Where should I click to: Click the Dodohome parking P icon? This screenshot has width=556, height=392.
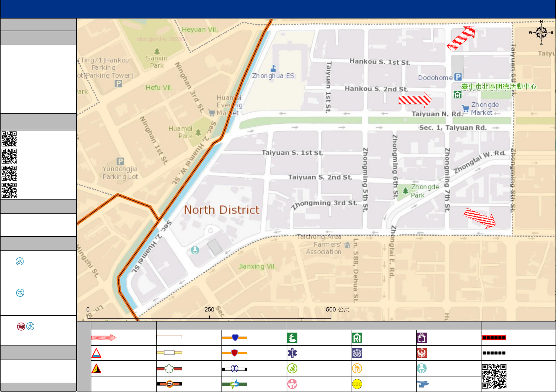point(458,77)
